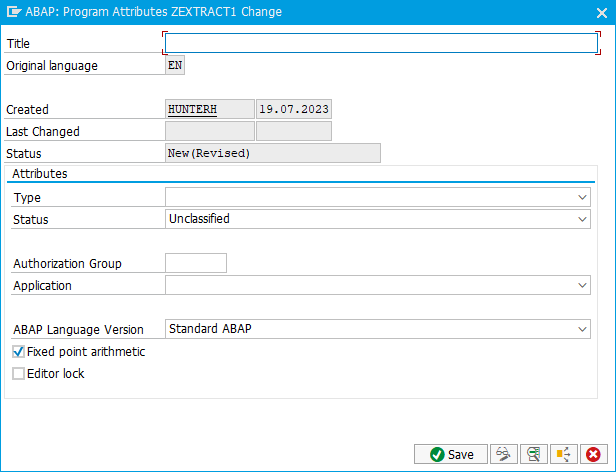The width and height of the screenshot is (616, 472).
Task: Click into the Title input field
Action: click(x=381, y=43)
